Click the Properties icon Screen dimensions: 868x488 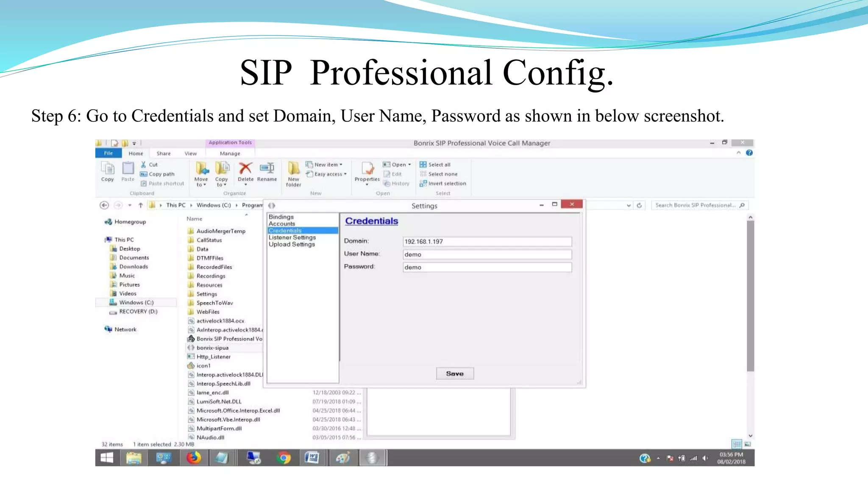(x=367, y=169)
